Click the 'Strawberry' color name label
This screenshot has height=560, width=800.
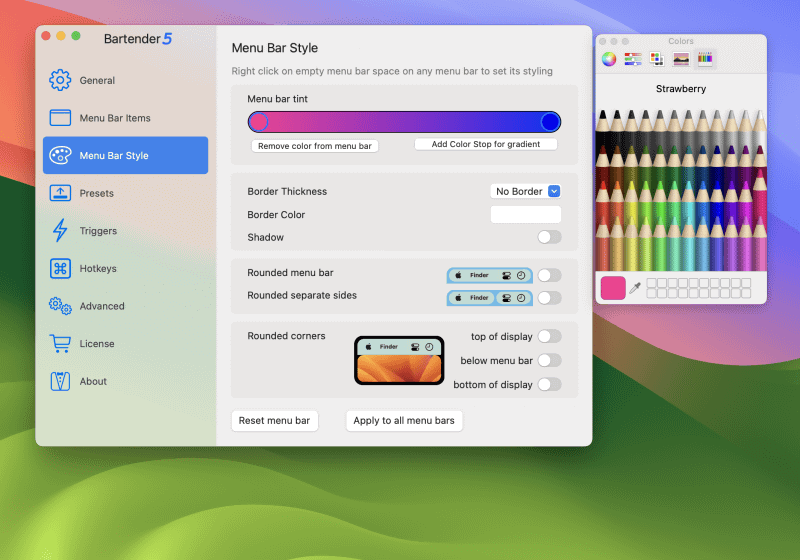coord(681,89)
